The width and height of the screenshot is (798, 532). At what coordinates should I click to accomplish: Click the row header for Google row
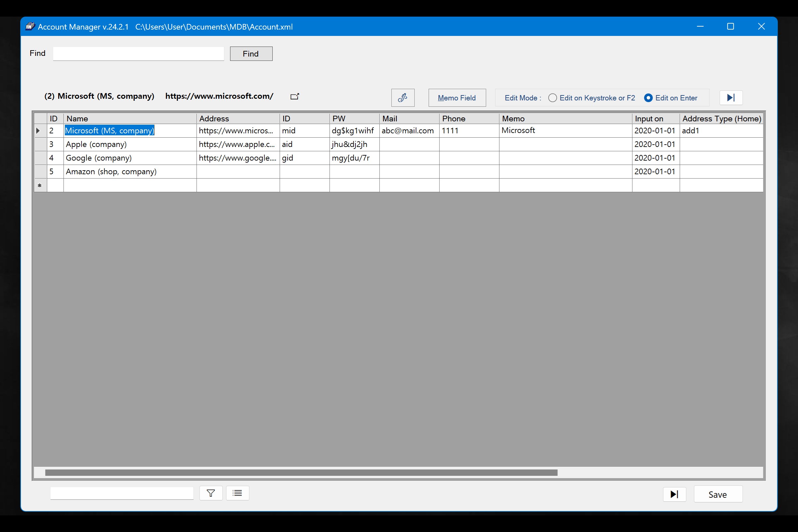40,158
